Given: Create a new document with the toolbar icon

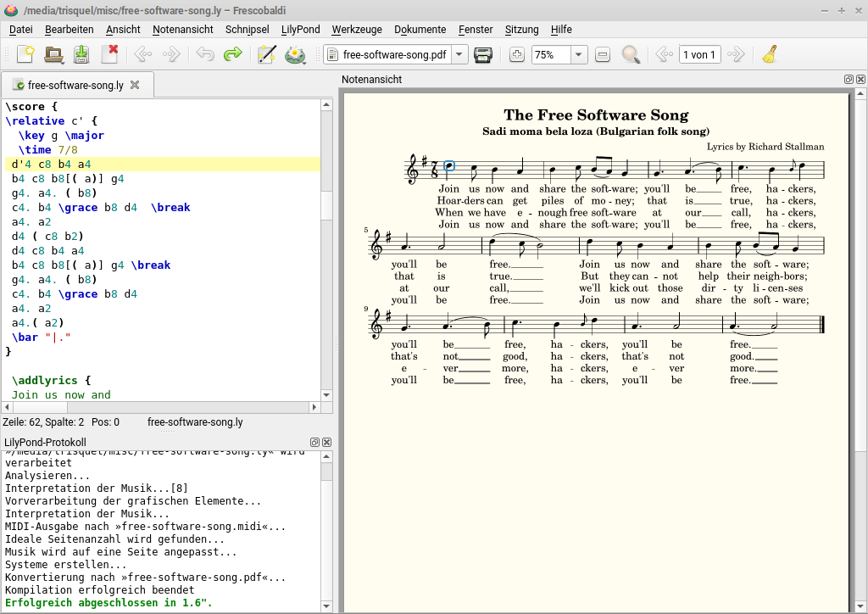Looking at the screenshot, I should [25, 54].
